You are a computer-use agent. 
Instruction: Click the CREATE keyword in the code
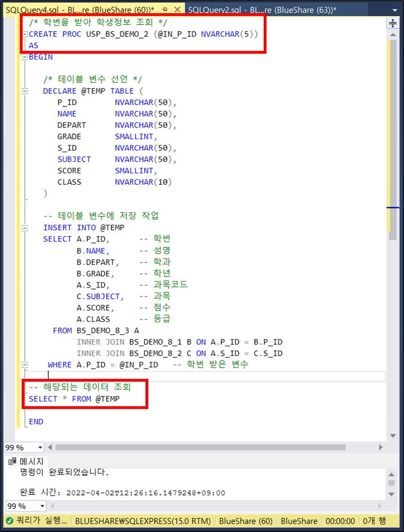point(43,34)
